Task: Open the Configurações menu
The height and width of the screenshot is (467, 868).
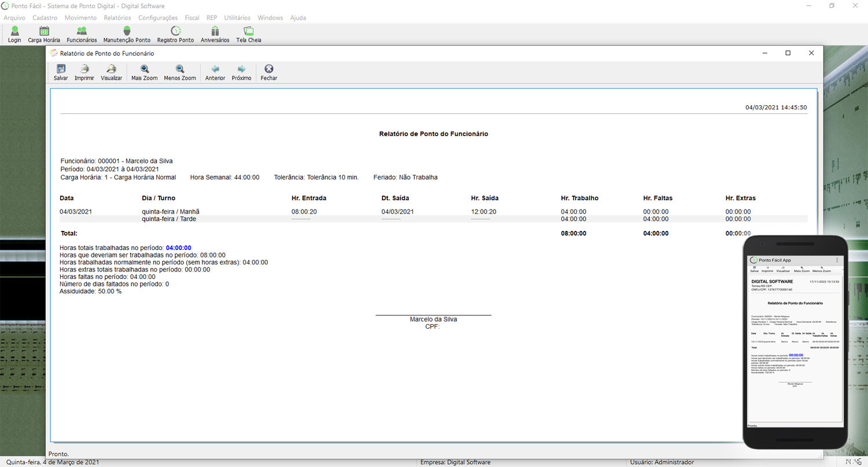Action: coord(158,18)
